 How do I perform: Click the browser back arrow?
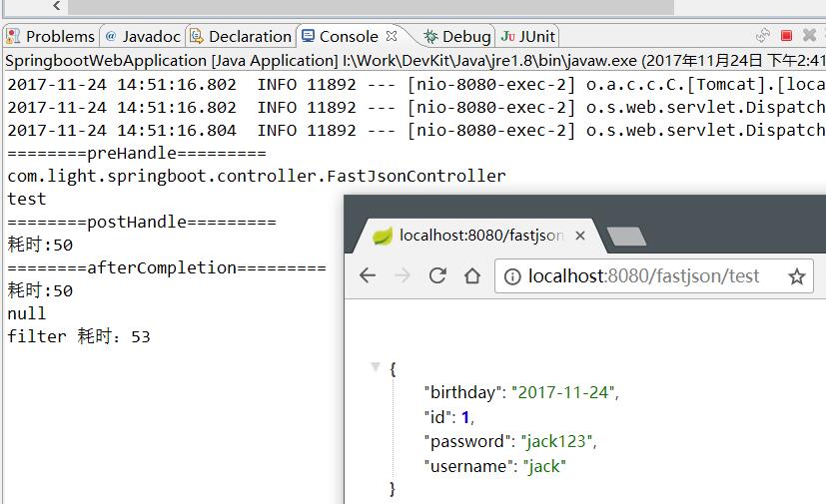368,274
